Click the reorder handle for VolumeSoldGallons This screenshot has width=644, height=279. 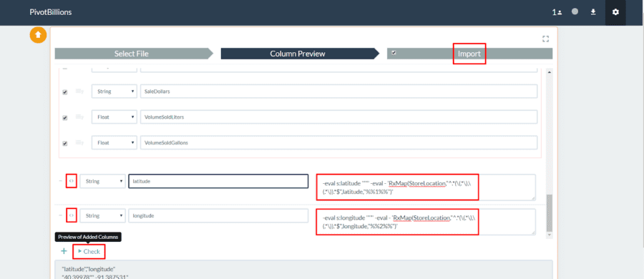click(x=79, y=142)
